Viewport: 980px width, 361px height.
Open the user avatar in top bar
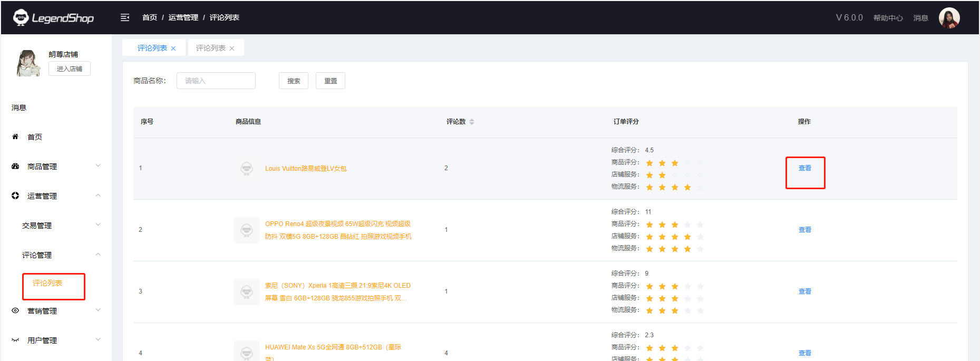[x=949, y=18]
